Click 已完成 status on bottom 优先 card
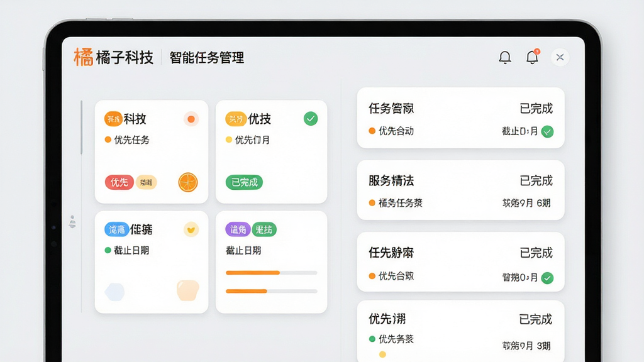This screenshot has height=362, width=644. (x=536, y=319)
